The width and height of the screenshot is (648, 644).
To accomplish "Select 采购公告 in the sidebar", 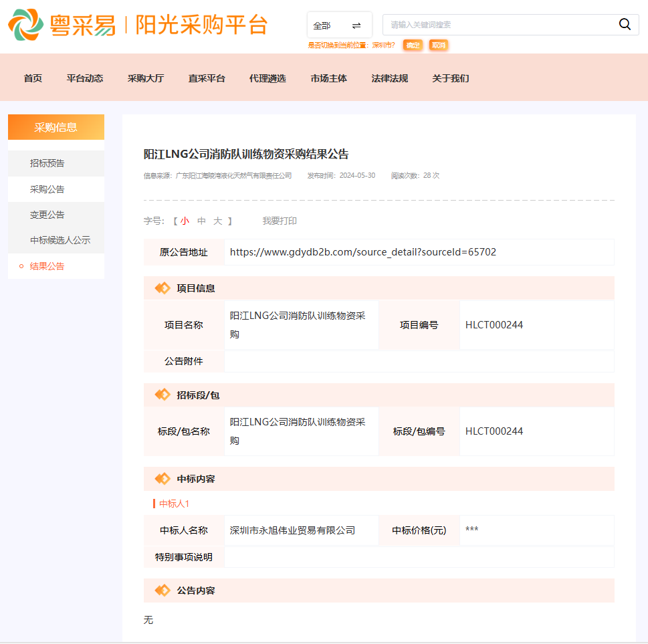I will [x=47, y=189].
